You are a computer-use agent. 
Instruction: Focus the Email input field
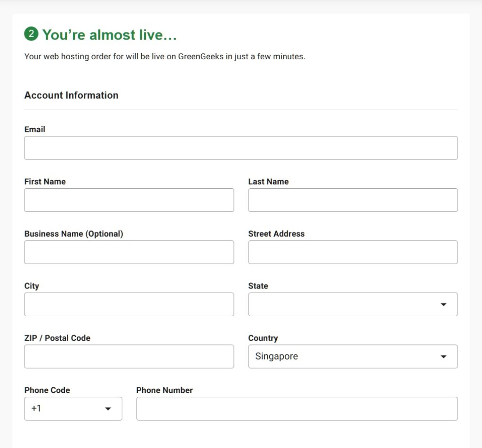[241, 148]
